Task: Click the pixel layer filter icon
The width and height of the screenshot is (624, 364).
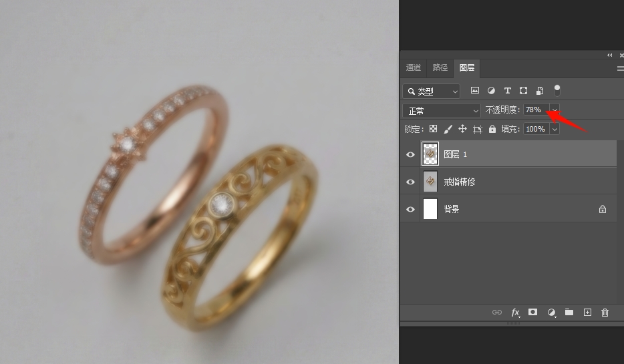Action: click(475, 90)
